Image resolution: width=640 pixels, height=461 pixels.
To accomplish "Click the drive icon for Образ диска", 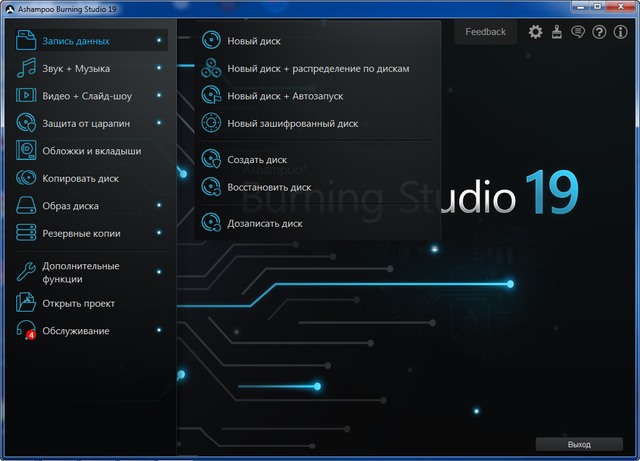I will 26,205.
